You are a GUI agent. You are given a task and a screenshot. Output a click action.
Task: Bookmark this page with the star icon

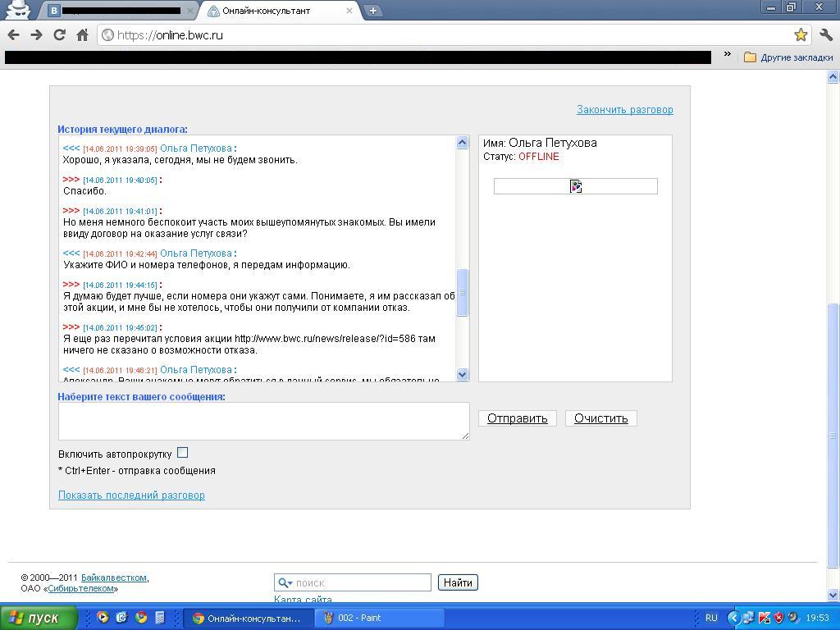click(x=801, y=34)
